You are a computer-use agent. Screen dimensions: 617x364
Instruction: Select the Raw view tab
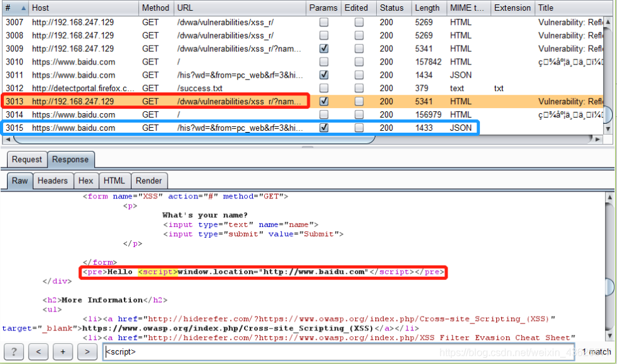[20, 181]
